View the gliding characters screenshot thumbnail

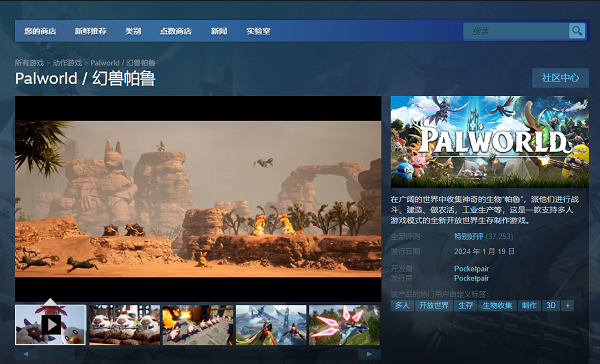coord(271,325)
